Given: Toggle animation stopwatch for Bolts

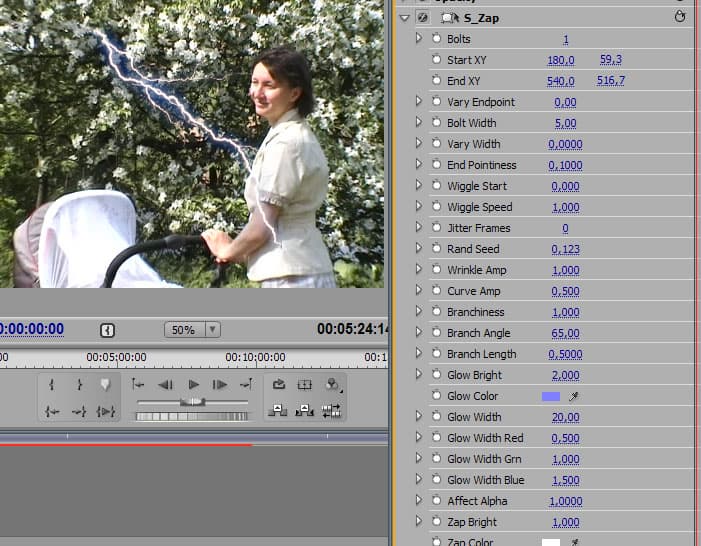Looking at the screenshot, I should click(x=436, y=39).
